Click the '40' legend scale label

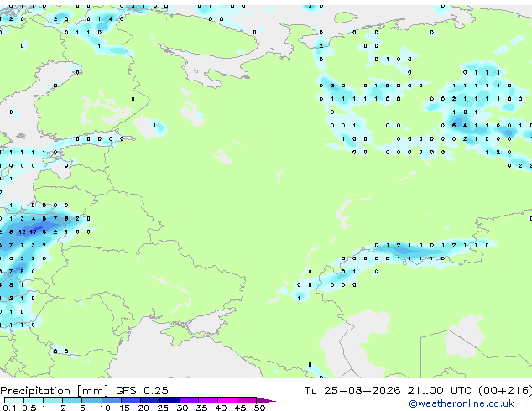pos(221,408)
